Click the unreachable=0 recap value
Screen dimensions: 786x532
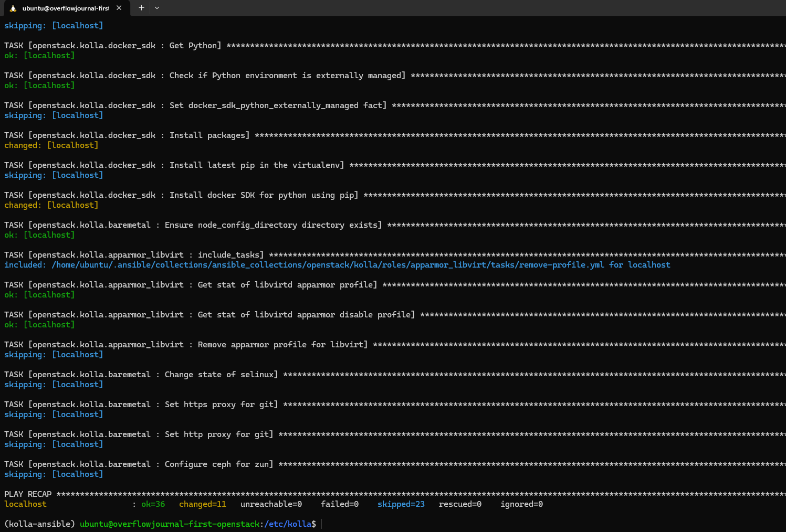pos(271,504)
